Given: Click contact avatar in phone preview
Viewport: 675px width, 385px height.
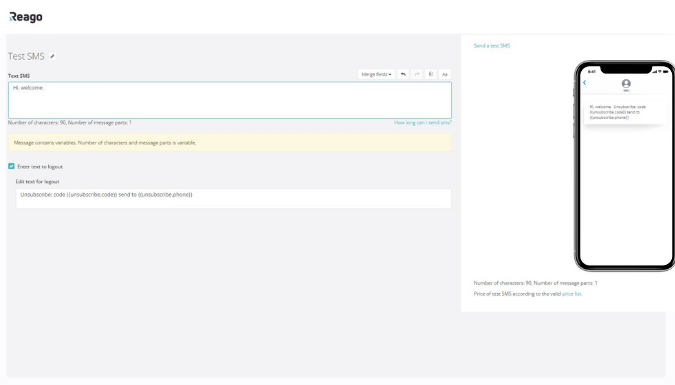Looking at the screenshot, I should point(626,84).
